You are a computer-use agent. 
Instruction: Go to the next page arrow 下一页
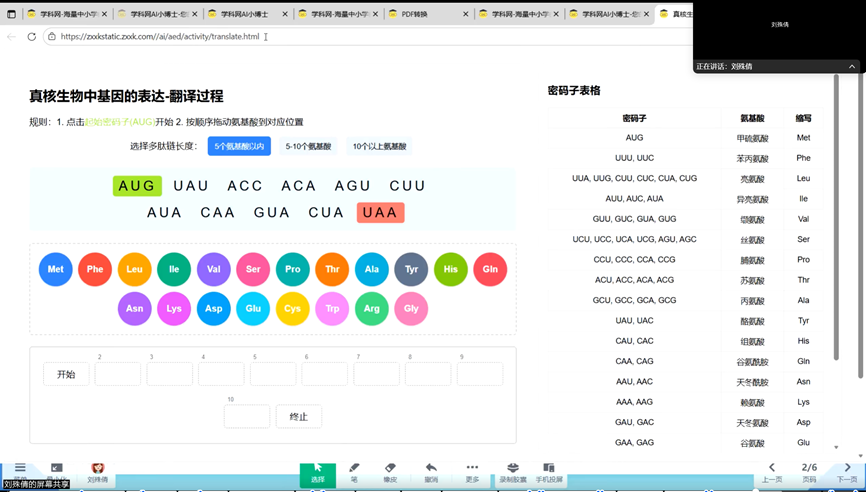pos(846,472)
